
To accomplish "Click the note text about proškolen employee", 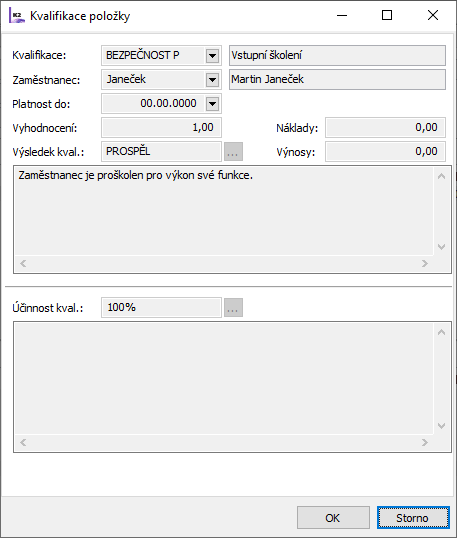I will coord(136,175).
